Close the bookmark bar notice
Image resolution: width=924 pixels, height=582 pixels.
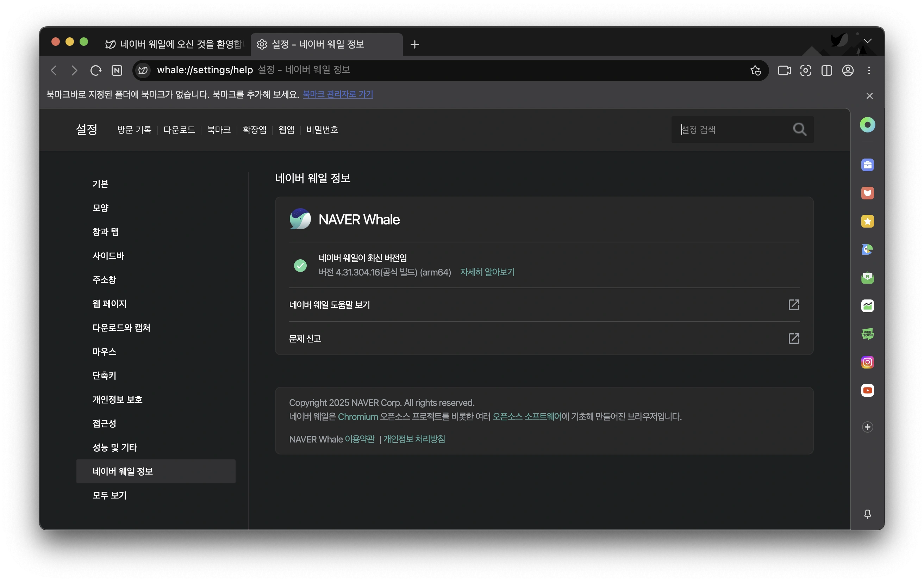pyautogui.click(x=869, y=95)
